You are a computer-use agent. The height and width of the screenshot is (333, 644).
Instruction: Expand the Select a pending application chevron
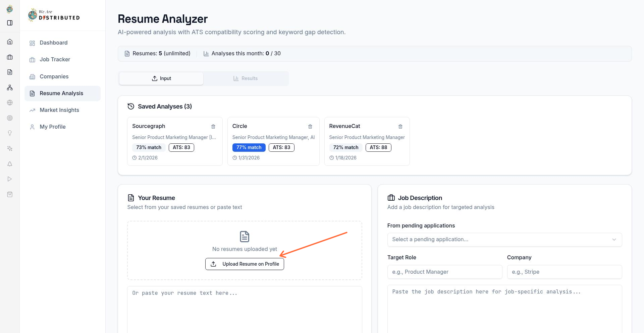tap(614, 240)
